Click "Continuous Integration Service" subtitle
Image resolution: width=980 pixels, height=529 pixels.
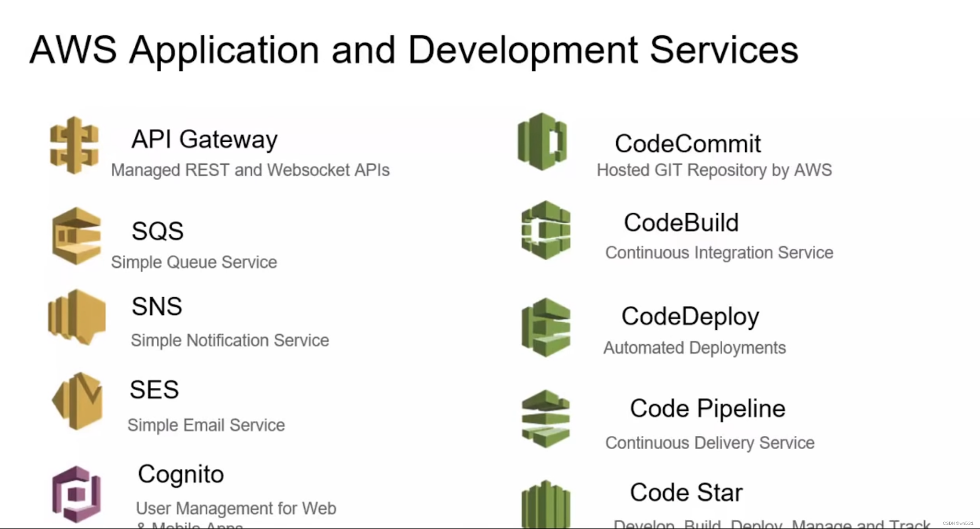pos(719,252)
